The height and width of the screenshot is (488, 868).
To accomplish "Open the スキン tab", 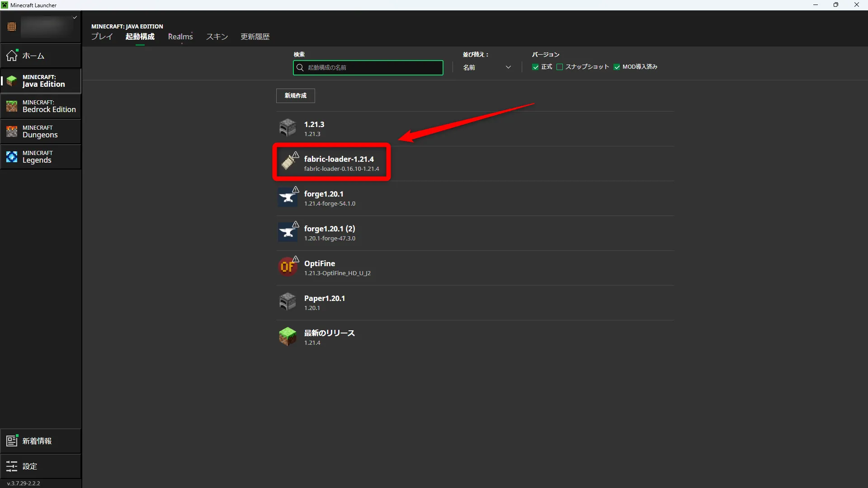I will [x=217, y=37].
